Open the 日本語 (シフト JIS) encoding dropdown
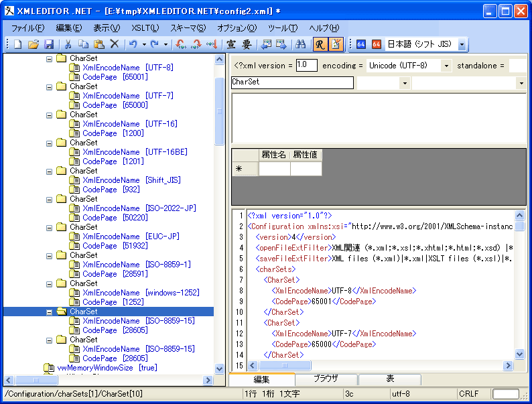Image resolution: width=532 pixels, height=404 pixels. [x=462, y=44]
